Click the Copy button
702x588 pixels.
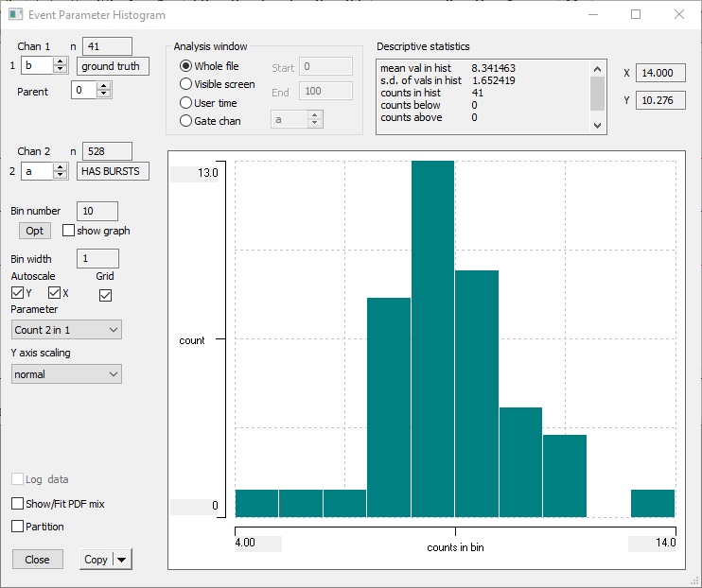coord(97,560)
